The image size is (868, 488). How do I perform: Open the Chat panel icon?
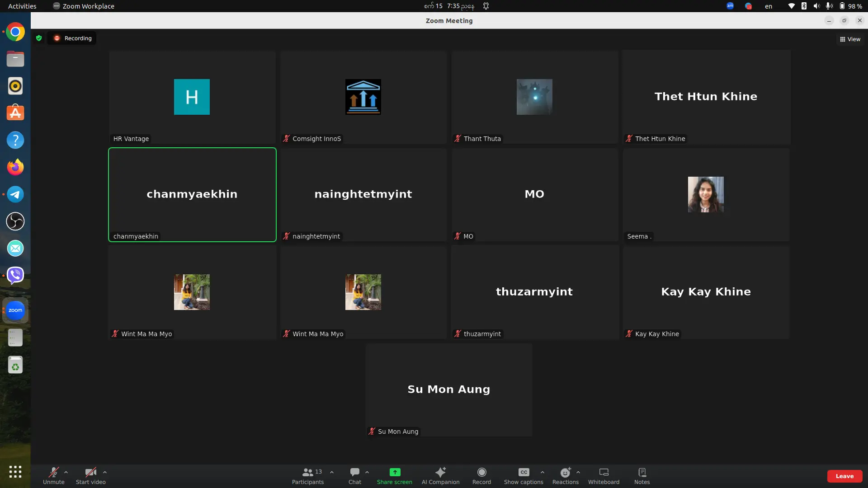[x=354, y=473]
